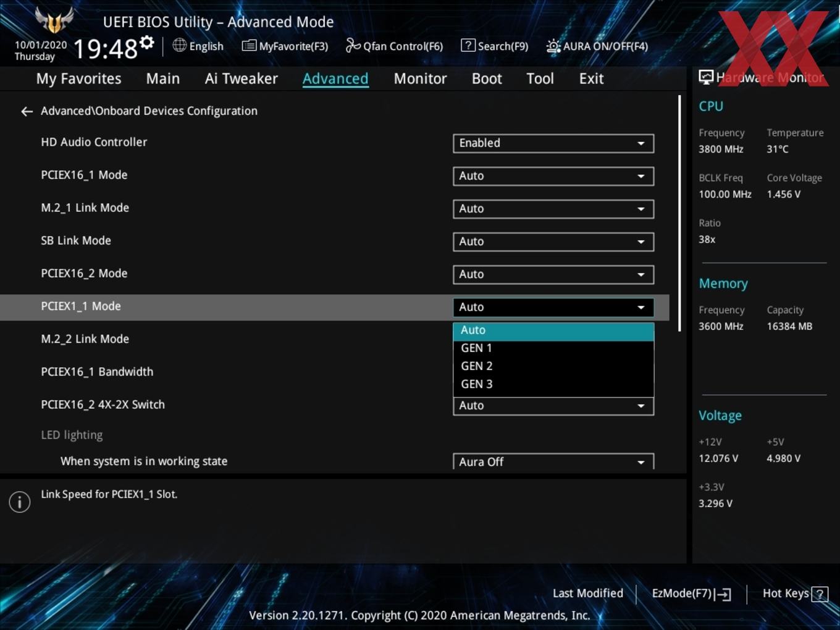
Task: Choose GEN 3 link speed option
Action: click(x=553, y=384)
